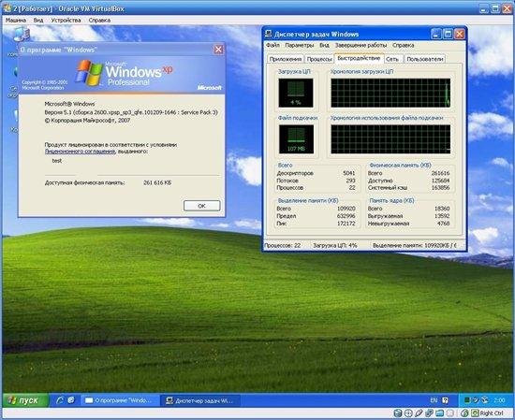Open the Вид menu in VirtualBox window
Screen dimensions: 515x420
(38, 21)
